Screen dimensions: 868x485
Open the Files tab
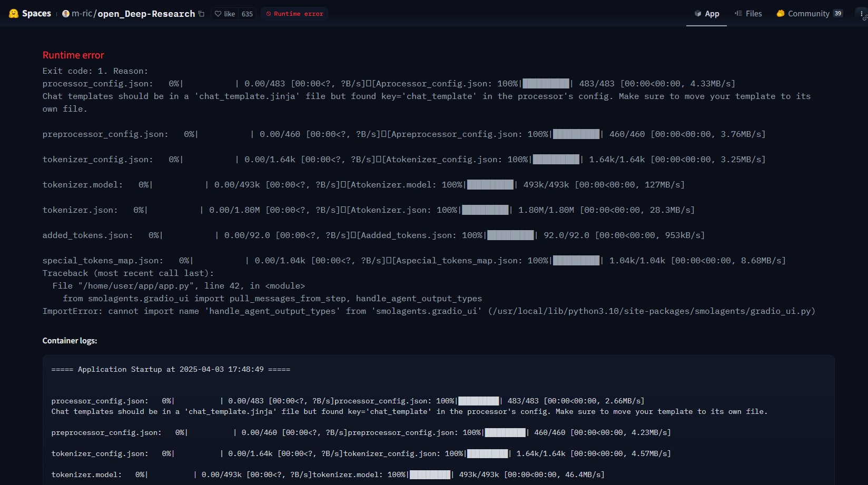(748, 14)
